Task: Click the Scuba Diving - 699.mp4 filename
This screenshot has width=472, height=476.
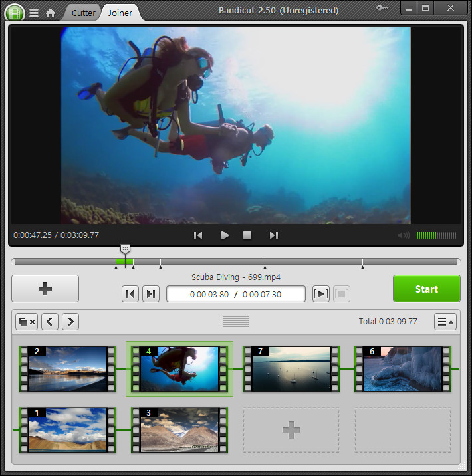Action: click(236, 277)
